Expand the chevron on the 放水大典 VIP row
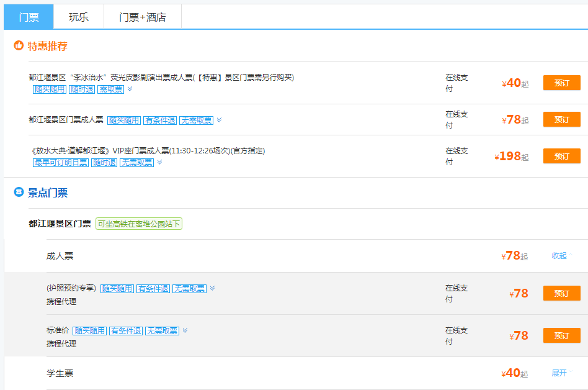This screenshot has width=588, height=390. click(158, 163)
